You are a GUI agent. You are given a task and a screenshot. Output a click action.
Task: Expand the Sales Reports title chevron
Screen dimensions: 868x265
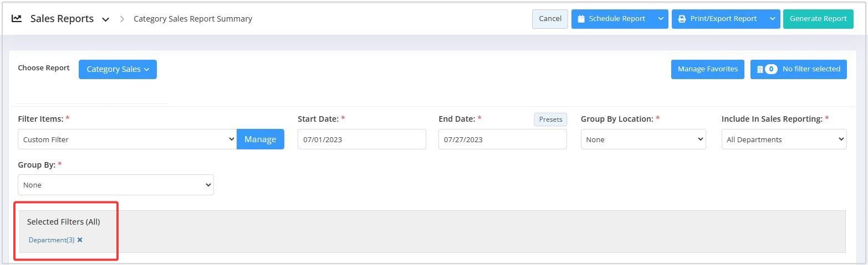coord(105,19)
